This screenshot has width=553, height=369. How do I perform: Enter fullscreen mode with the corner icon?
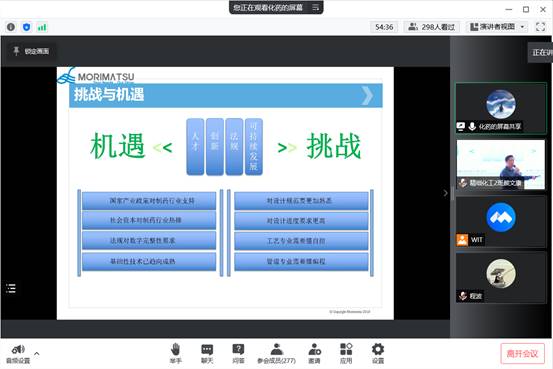[540, 27]
